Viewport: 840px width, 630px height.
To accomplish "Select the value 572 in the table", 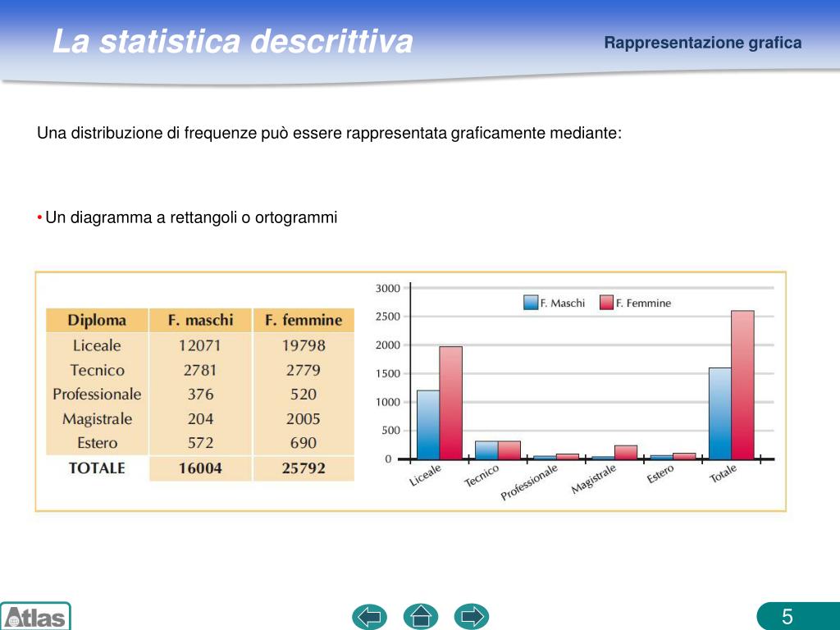I will click(200, 443).
